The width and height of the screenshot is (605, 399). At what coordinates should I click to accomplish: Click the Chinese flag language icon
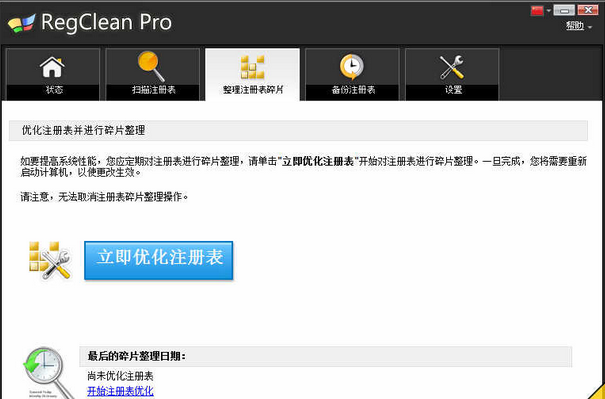pos(537,10)
